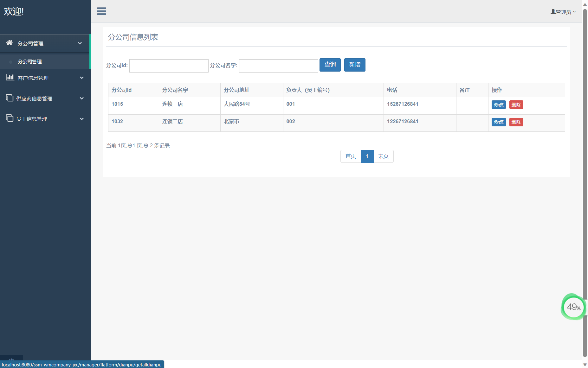Click the 查询 search button
588x368 pixels.
pos(330,65)
